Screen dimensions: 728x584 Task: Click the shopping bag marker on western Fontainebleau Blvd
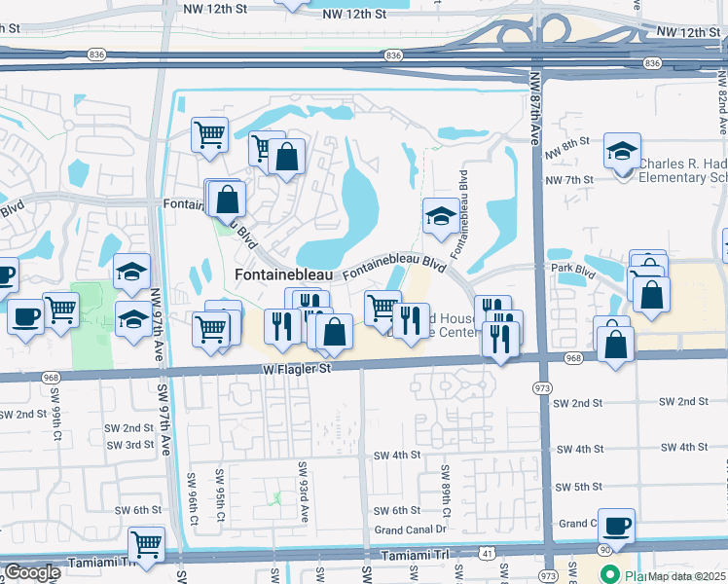tap(227, 200)
